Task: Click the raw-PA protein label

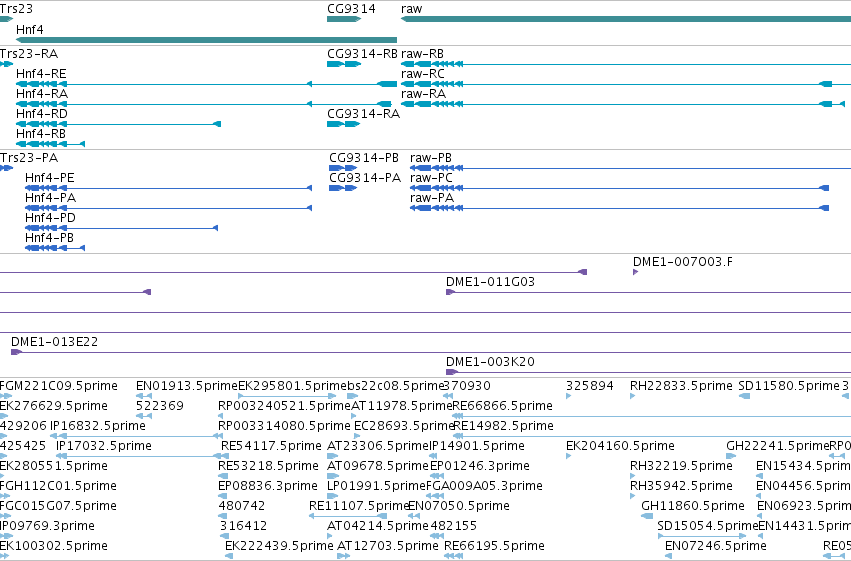Action: click(x=432, y=198)
